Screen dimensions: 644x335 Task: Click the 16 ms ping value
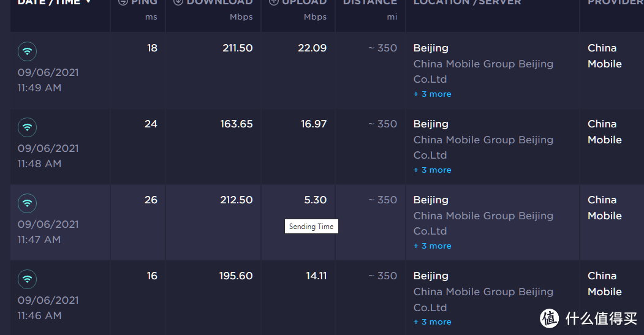[x=152, y=276]
